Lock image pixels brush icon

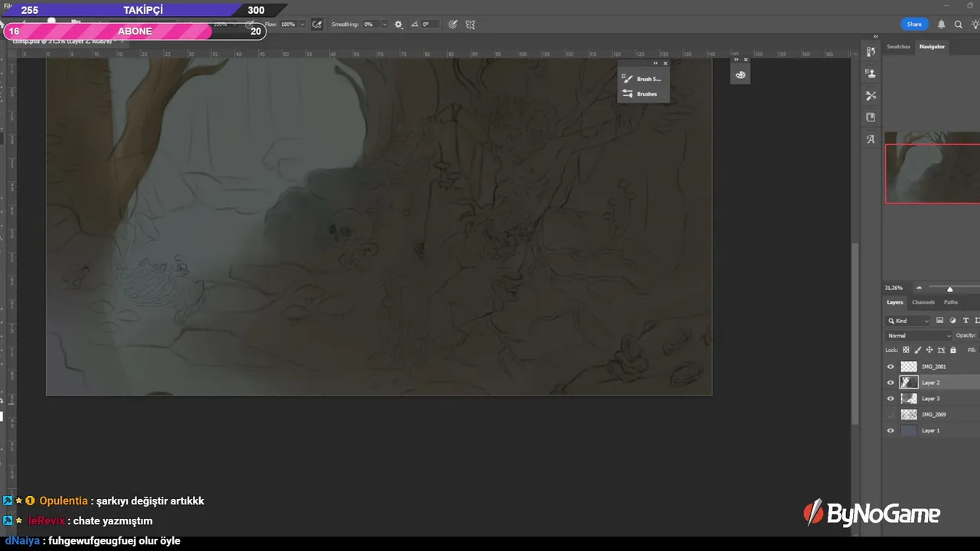click(x=918, y=350)
